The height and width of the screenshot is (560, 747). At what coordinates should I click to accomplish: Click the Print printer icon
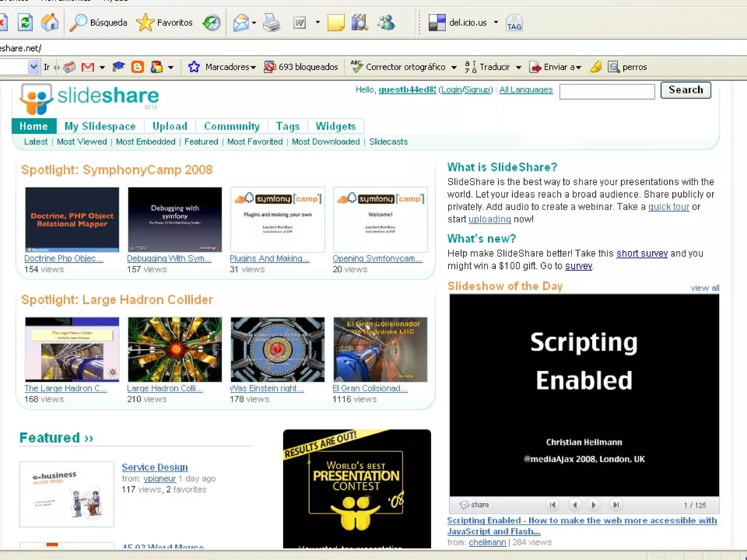[271, 23]
